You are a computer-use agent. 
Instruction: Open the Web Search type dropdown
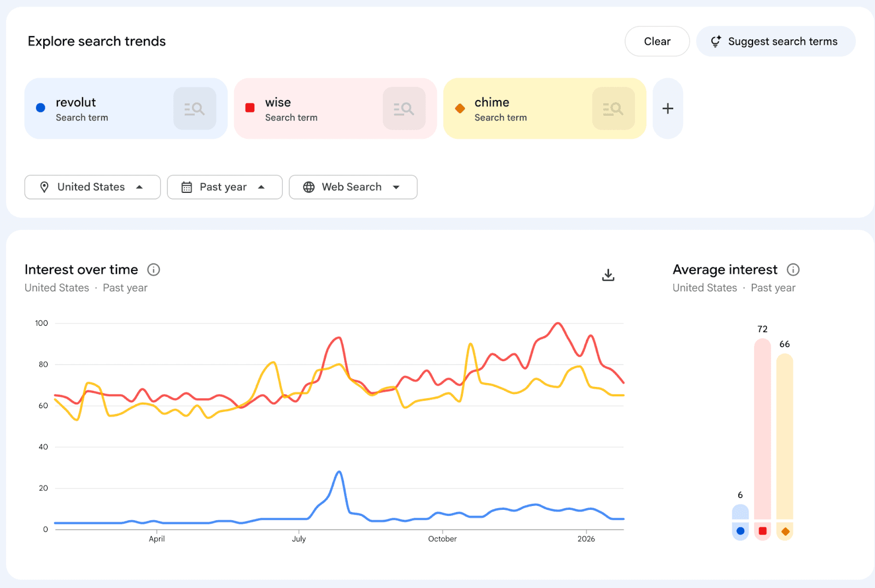click(x=353, y=187)
